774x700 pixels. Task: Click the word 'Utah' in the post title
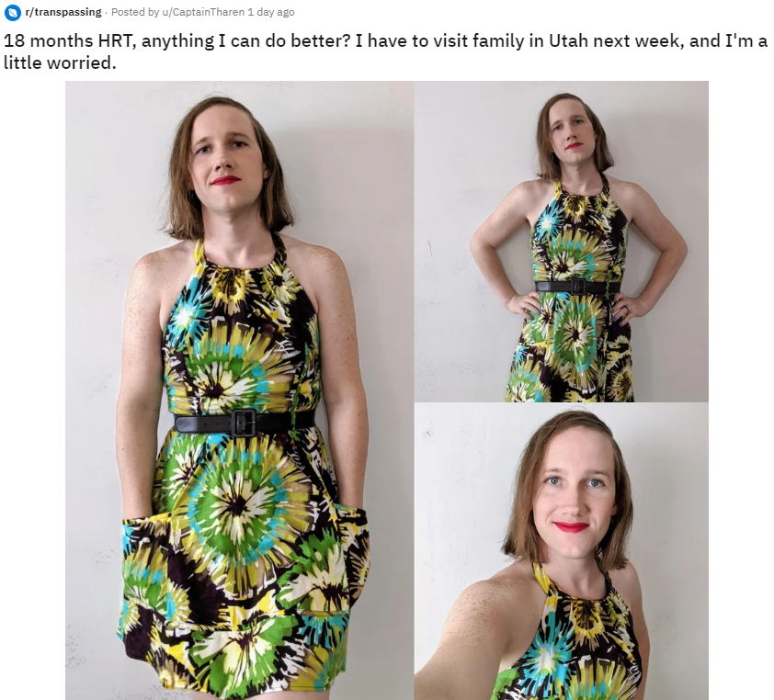click(568, 40)
